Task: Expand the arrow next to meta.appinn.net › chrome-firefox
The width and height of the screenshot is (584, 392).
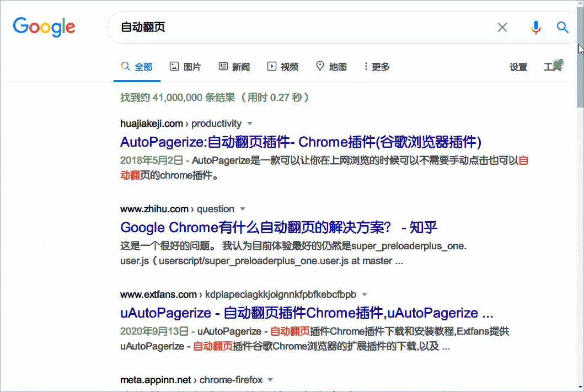Action: pos(270,380)
